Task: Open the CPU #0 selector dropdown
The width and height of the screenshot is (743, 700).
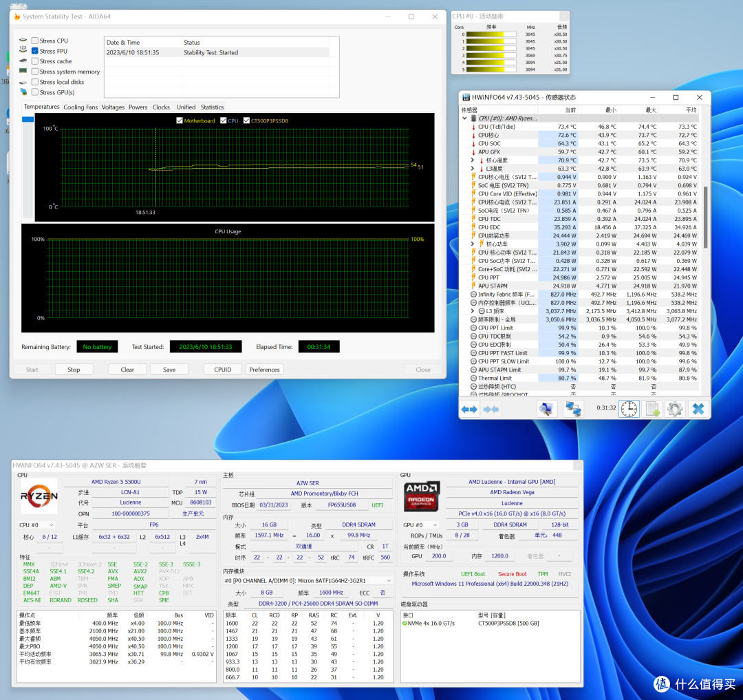Action: (x=37, y=524)
